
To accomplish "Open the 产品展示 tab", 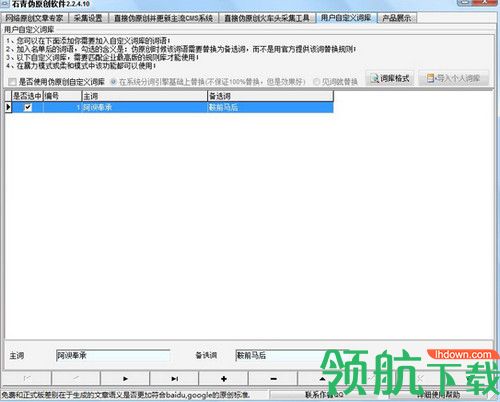I will click(x=397, y=18).
